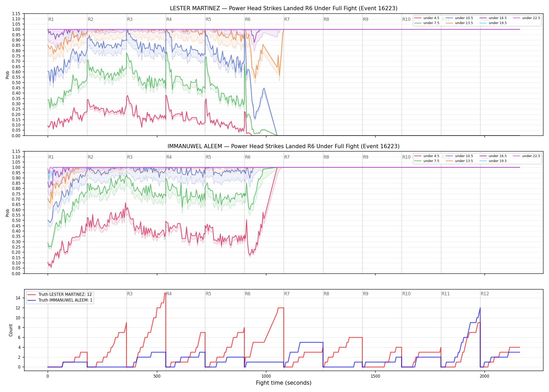Click the R7 round marker in Count chart
Image resolution: width=549 pixels, height=392 pixels.
coord(287,294)
